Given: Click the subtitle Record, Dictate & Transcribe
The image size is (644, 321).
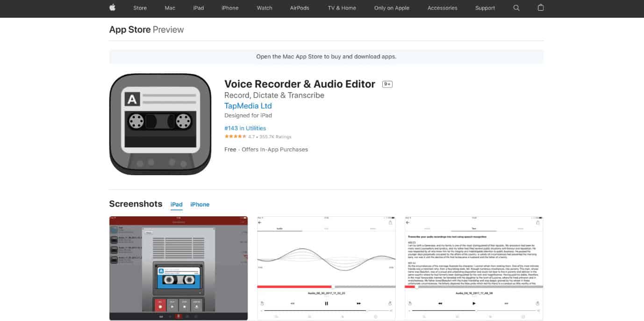Looking at the screenshot, I should tap(274, 95).
